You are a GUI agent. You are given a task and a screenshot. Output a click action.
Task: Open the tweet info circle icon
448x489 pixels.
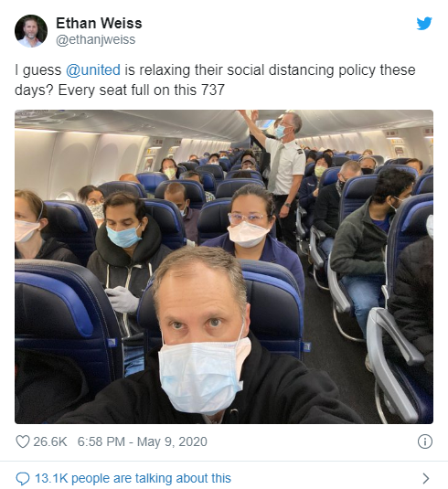(x=425, y=441)
